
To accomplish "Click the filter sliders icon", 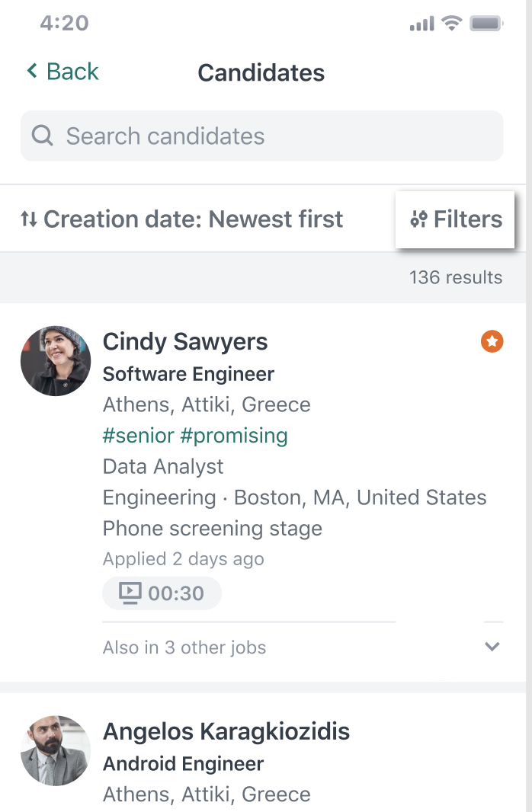I will click(418, 219).
